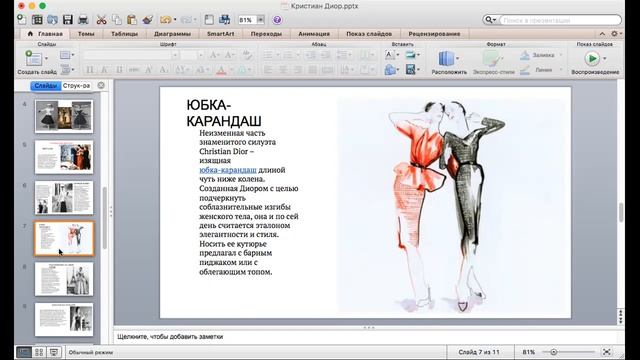The height and width of the screenshot is (360, 640).
Task: Switch to the Таблицы tab
Action: tap(124, 34)
